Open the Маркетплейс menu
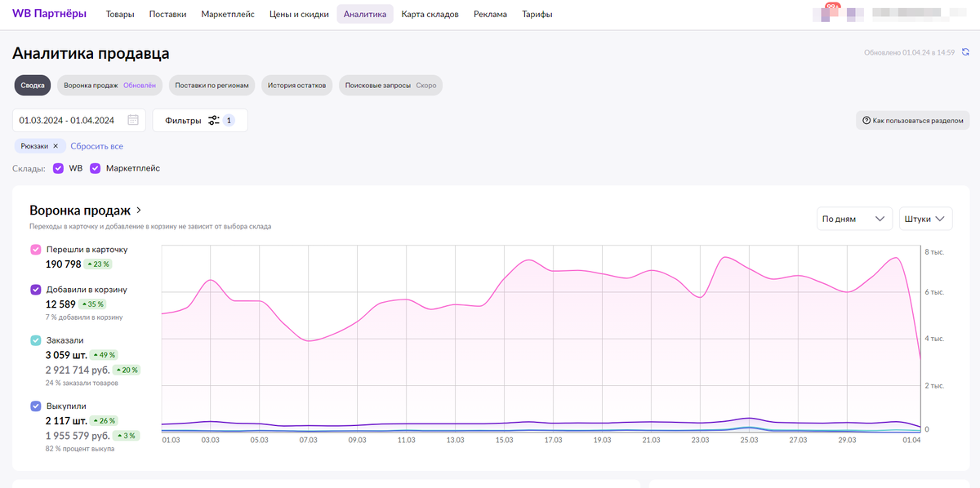The width and height of the screenshot is (980, 488). [x=228, y=14]
